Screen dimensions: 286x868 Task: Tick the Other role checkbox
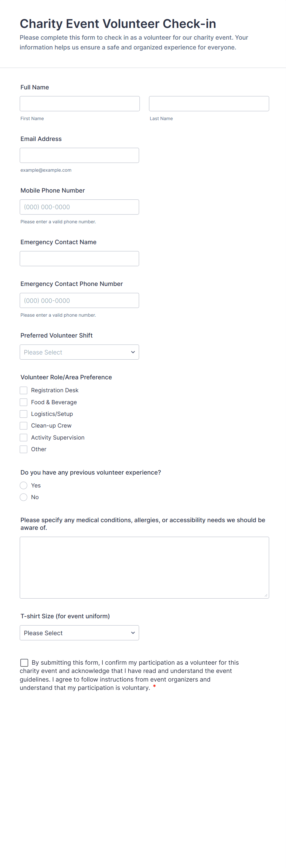[24, 449]
